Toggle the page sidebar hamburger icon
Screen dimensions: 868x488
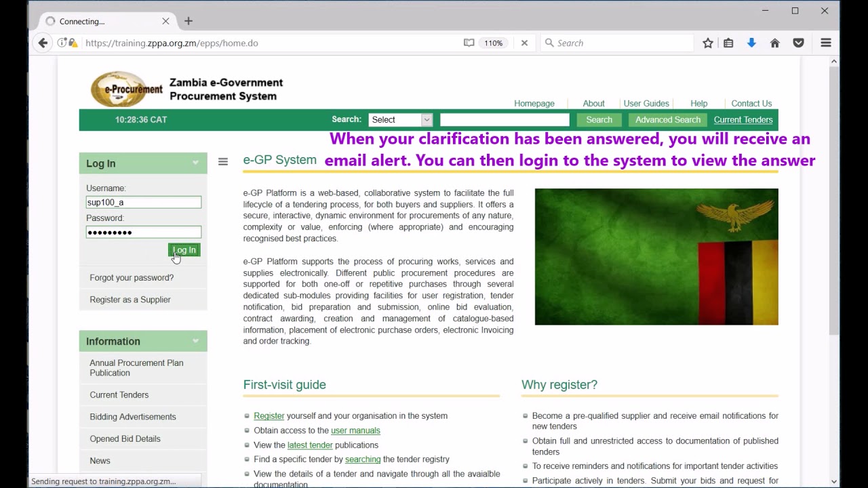click(223, 162)
